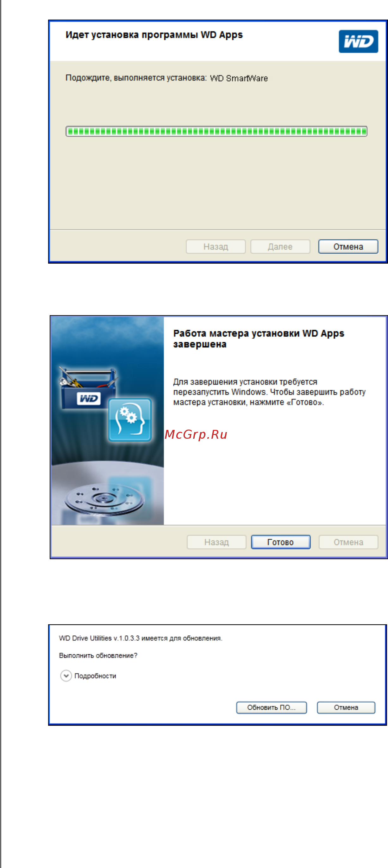Click the heading 'Работа мастера установки WD Apps завершена'

(x=259, y=339)
